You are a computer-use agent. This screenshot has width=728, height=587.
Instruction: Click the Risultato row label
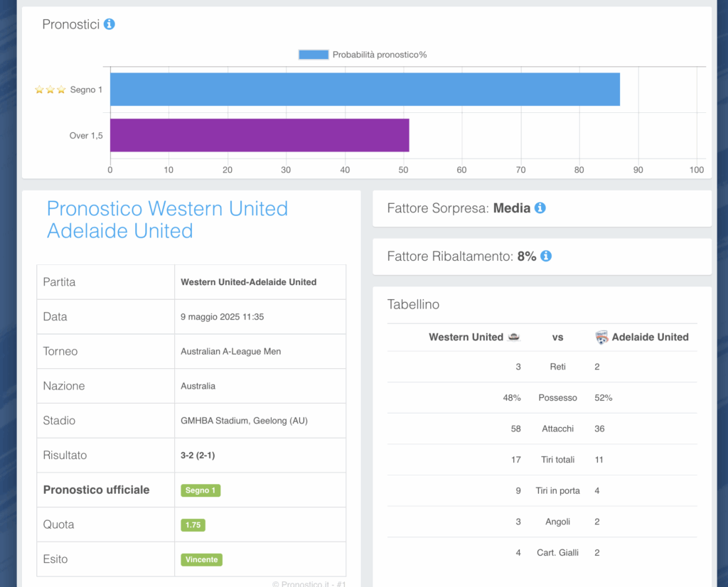click(65, 456)
